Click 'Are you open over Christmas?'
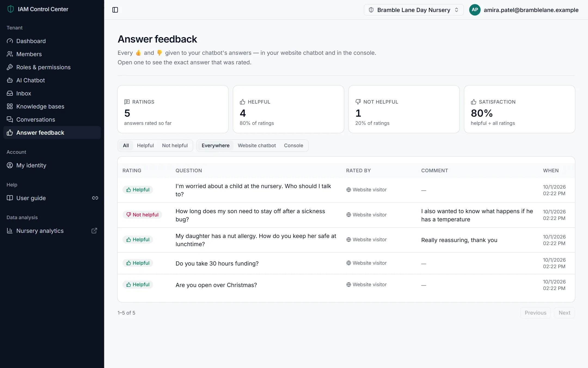Image resolution: width=588 pixels, height=368 pixels. pos(216,285)
